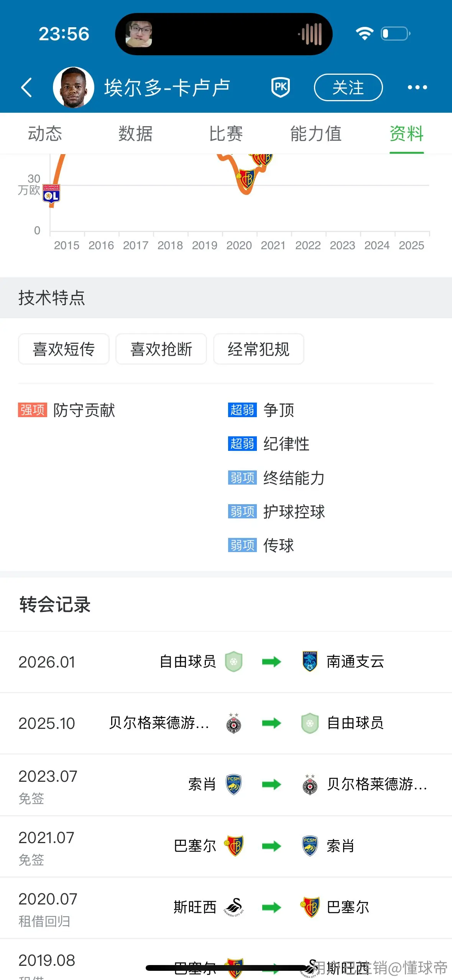This screenshot has height=980, width=452.
Task: Open the 比赛 tab
Action: (226, 133)
